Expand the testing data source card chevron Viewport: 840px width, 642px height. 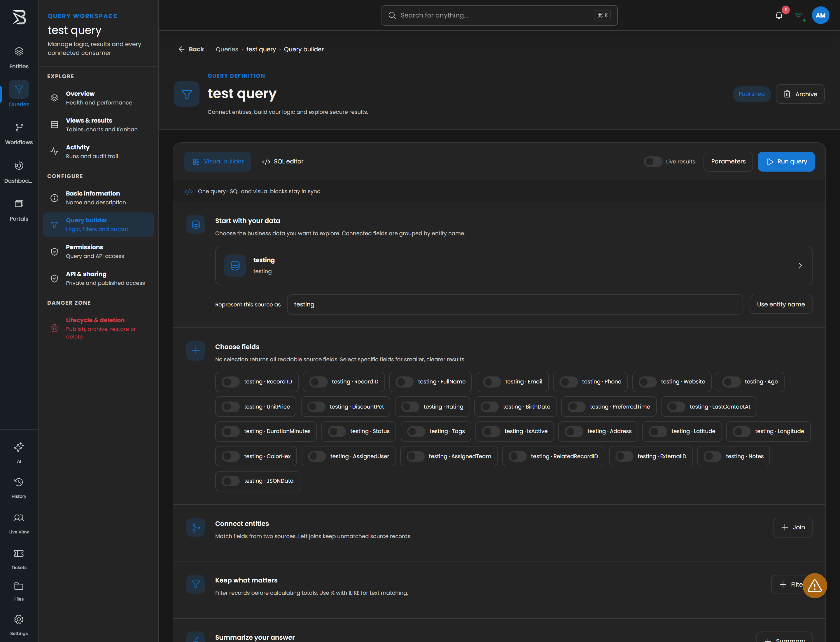click(x=800, y=266)
